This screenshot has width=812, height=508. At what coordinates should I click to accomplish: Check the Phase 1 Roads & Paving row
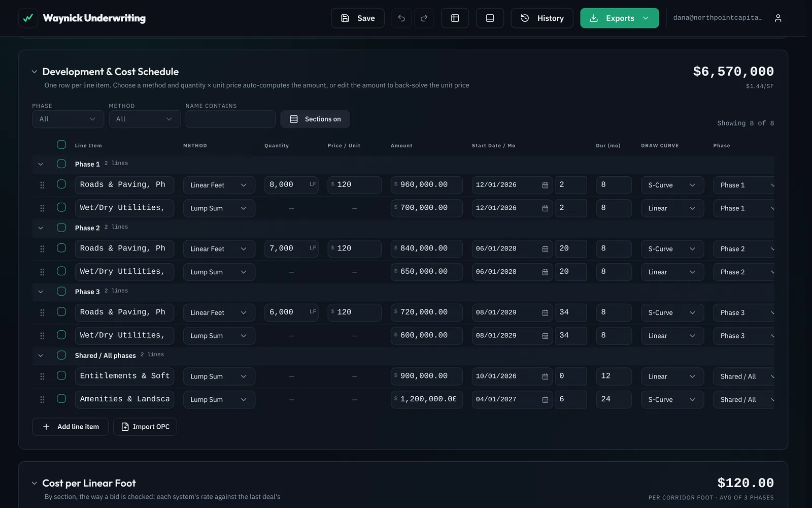(61, 184)
